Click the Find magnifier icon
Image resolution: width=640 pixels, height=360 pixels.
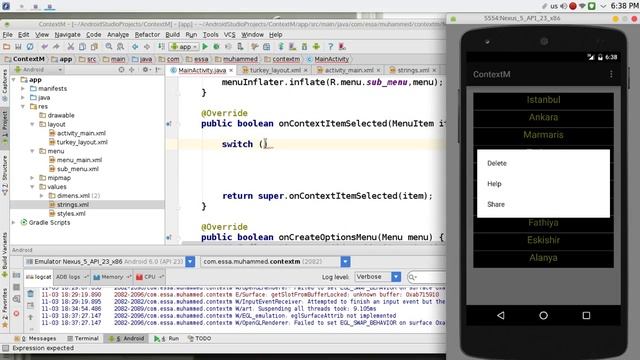tap(109, 47)
